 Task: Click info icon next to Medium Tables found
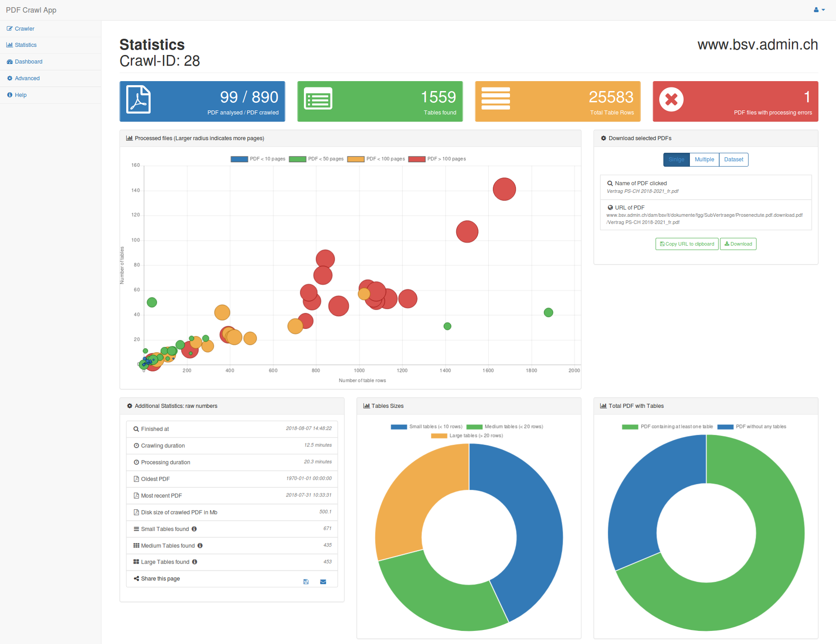[x=200, y=546]
